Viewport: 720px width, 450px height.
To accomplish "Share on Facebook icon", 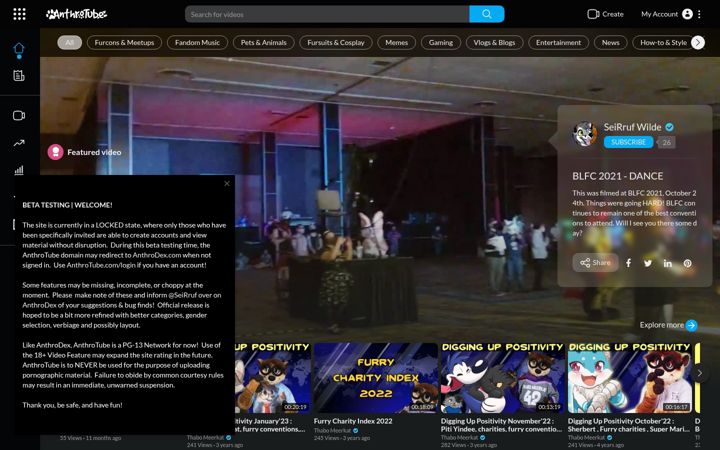I will coord(629,263).
